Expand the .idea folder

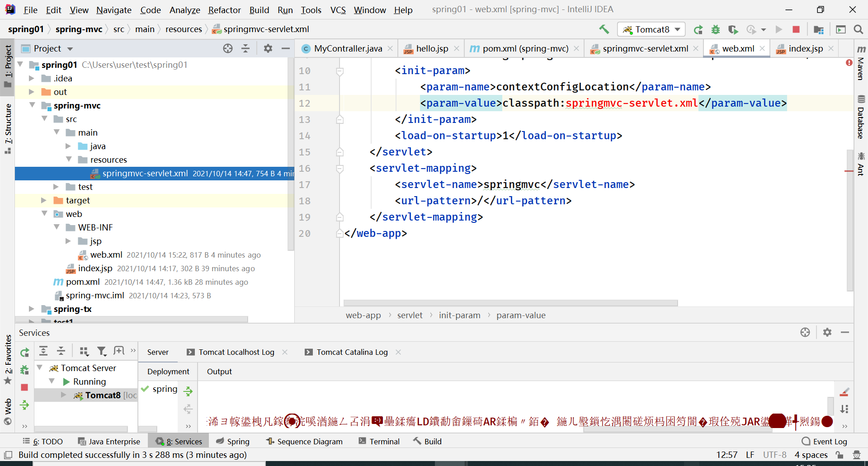[x=32, y=78]
